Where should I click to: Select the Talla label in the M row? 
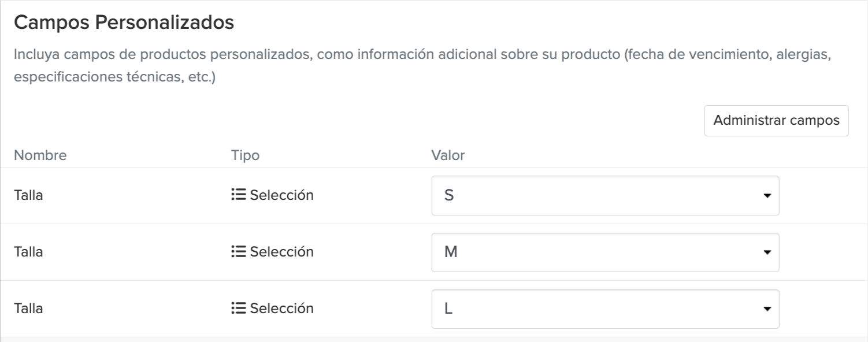click(28, 252)
